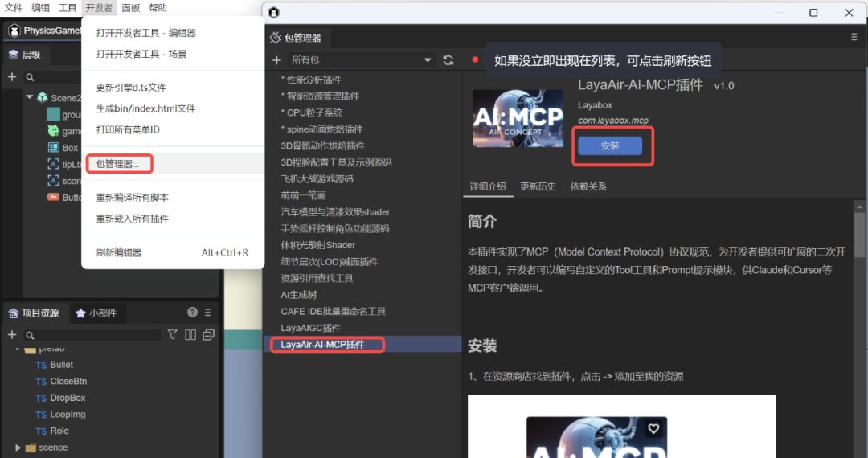This screenshot has height=458, width=868.
Task: Open the 文件 menu
Action: pyautogui.click(x=14, y=8)
